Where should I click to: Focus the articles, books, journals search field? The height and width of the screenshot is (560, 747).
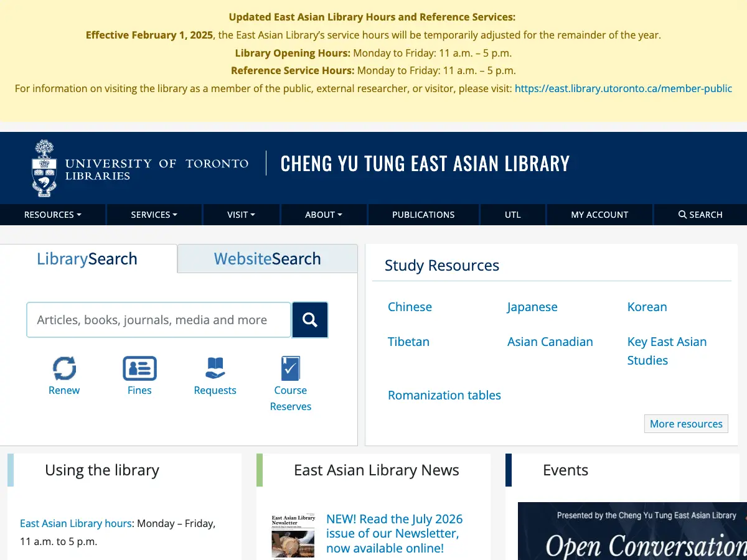point(159,320)
